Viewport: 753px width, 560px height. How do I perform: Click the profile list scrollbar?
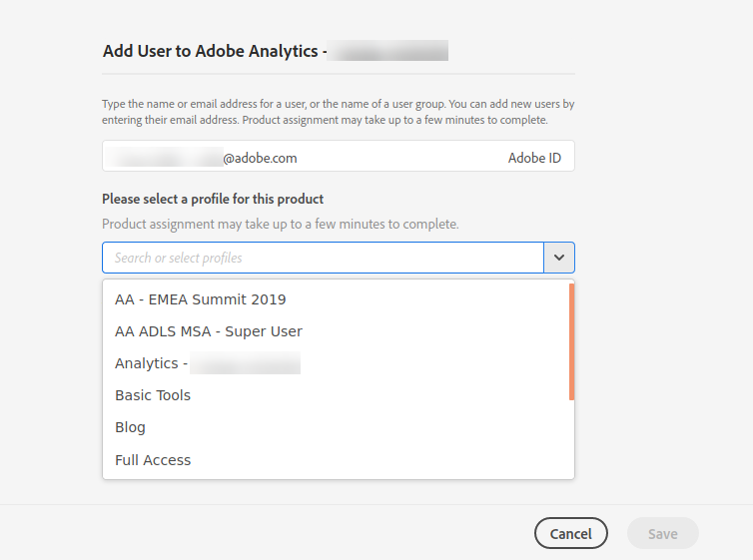point(571,341)
